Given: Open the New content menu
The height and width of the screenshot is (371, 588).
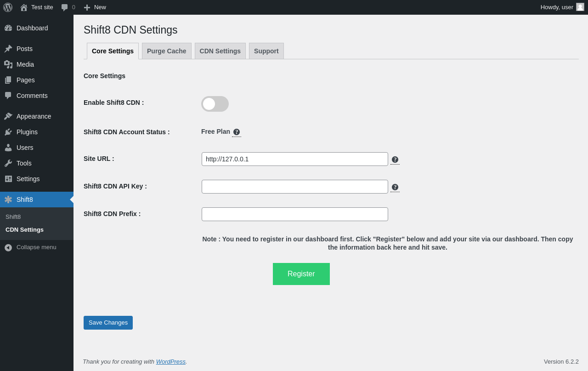Looking at the screenshot, I should tap(95, 7).
